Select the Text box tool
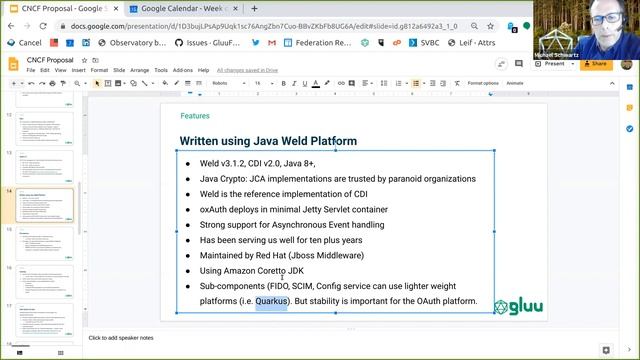This screenshot has height=360, width=640. click(x=108, y=83)
